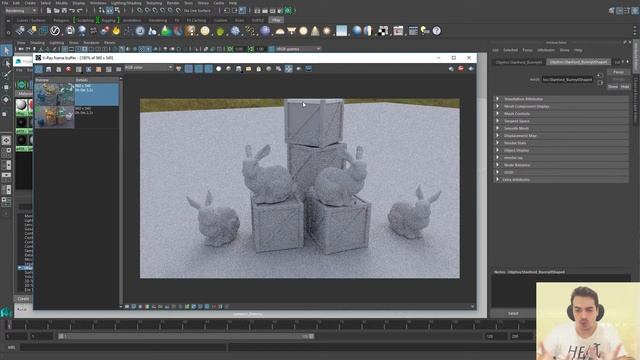
Task: Expand Displacement Map section
Action: pyautogui.click(x=561, y=136)
